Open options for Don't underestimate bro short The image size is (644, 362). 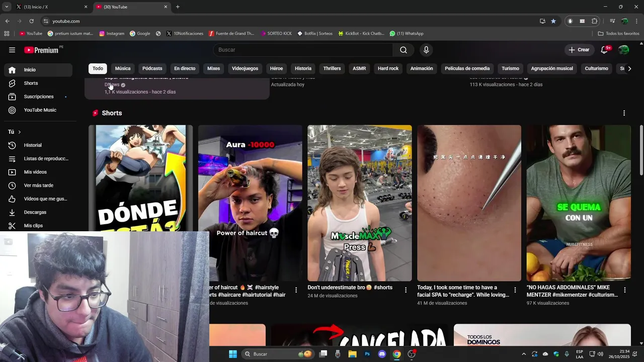pos(406,290)
